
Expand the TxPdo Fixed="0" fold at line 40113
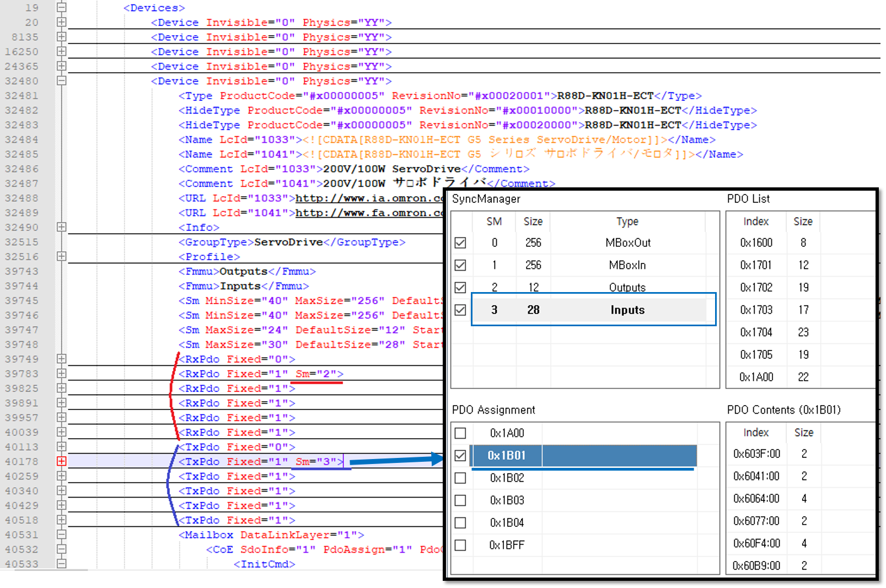point(61,447)
